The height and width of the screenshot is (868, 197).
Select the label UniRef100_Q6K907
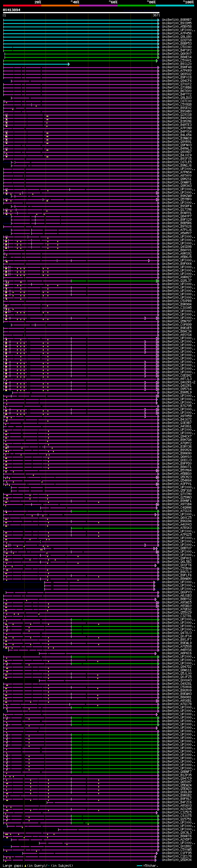tap(177, 54)
